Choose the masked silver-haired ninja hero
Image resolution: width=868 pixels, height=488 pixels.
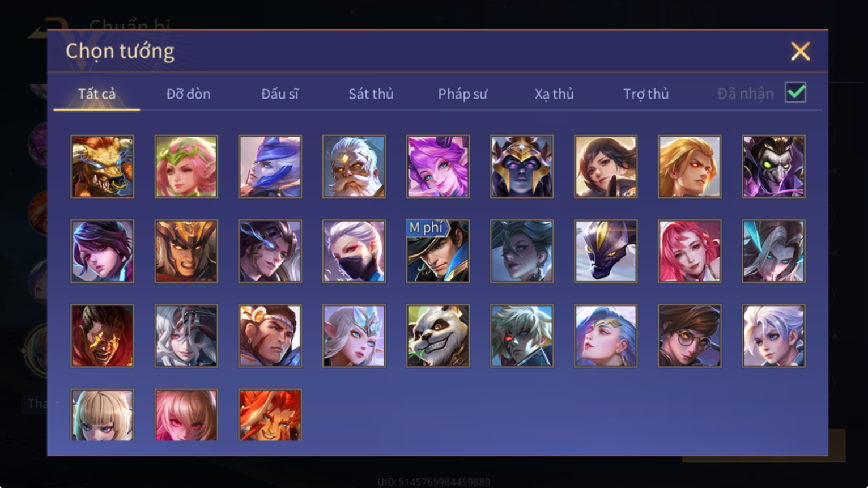(x=354, y=251)
